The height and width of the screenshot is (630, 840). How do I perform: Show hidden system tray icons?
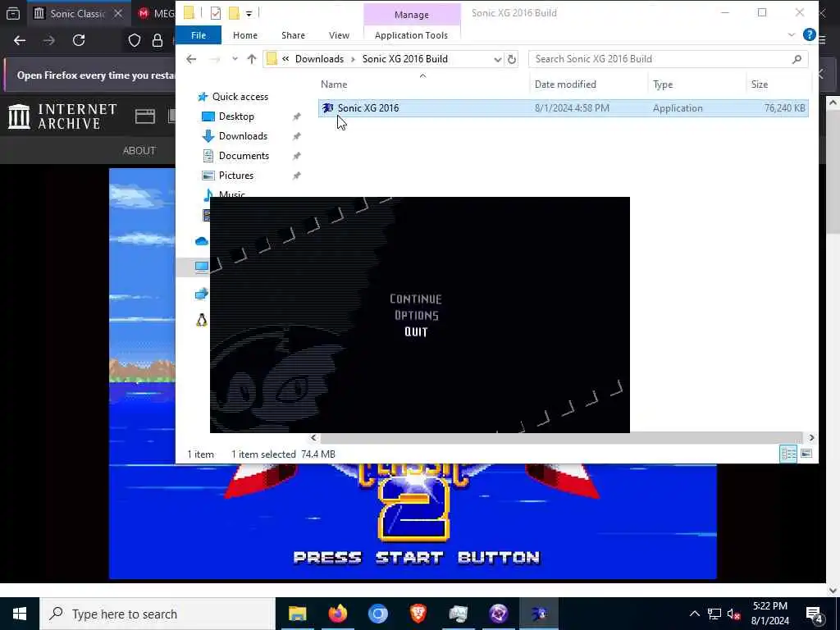click(694, 614)
